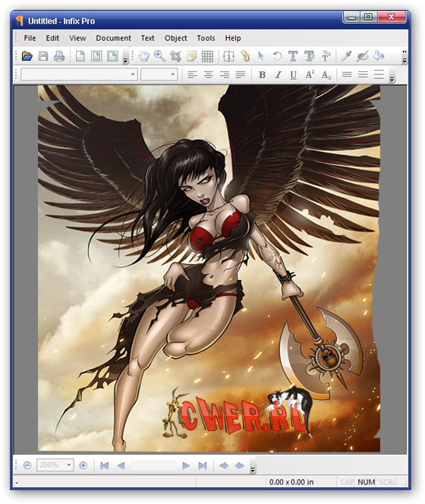Select the Hand pan tool
The height and width of the screenshot is (504, 425).
[x=144, y=56]
